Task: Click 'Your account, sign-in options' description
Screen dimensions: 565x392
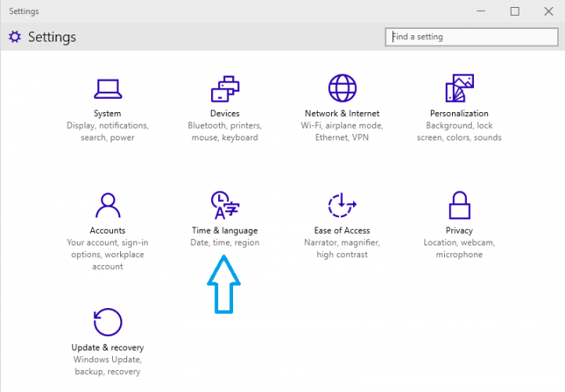Action: (x=108, y=255)
